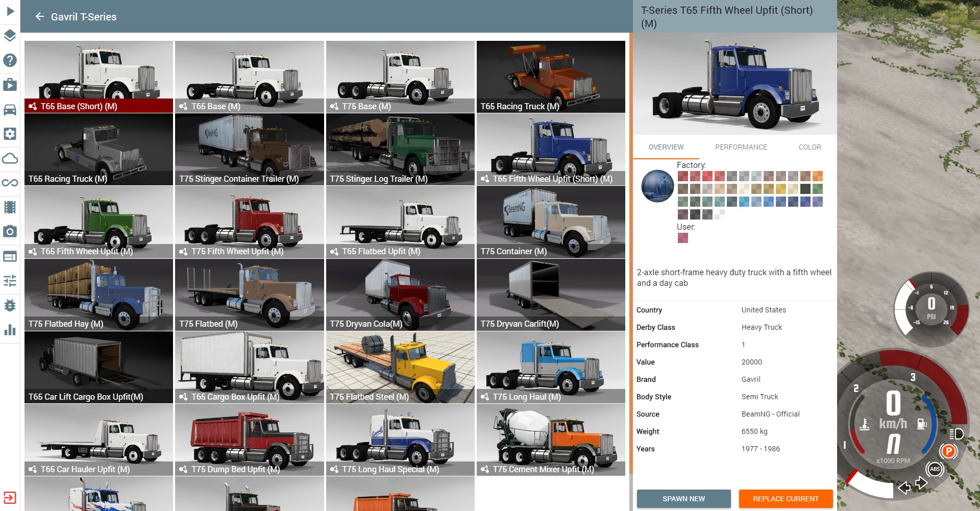Select the T65 Base (Short) (M) thumbnail
Image resolution: width=980 pixels, height=511 pixels.
99,77
